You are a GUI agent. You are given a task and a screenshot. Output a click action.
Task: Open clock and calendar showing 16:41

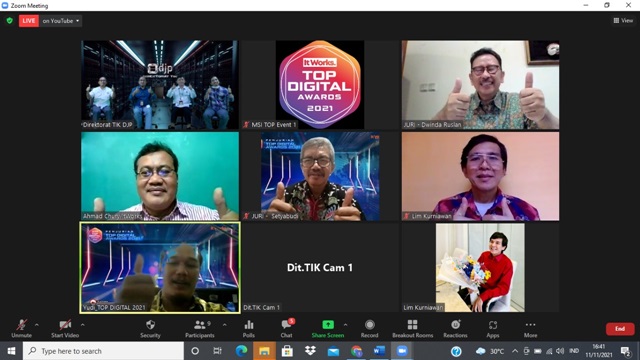click(599, 351)
